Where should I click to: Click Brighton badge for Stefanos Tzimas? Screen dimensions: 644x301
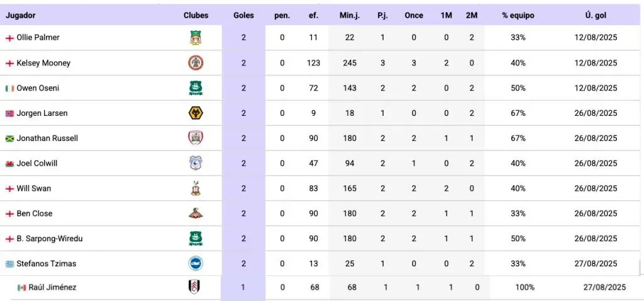pyautogui.click(x=196, y=263)
